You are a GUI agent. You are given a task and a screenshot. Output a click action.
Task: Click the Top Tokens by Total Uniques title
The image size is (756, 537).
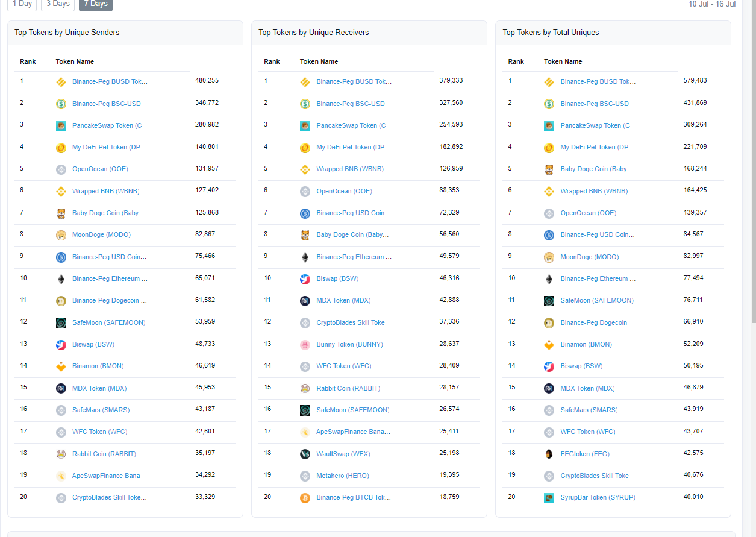(551, 33)
